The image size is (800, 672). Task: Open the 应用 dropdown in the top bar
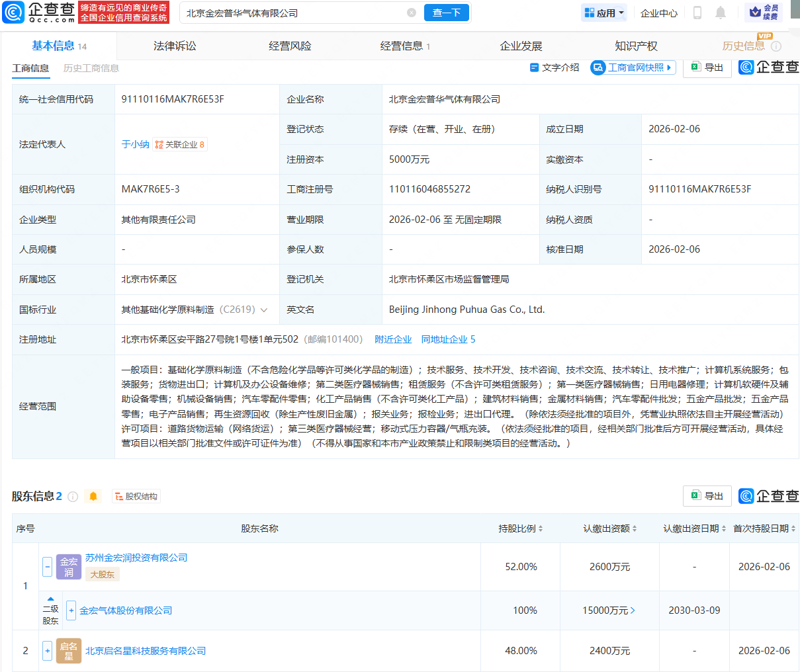click(x=603, y=12)
